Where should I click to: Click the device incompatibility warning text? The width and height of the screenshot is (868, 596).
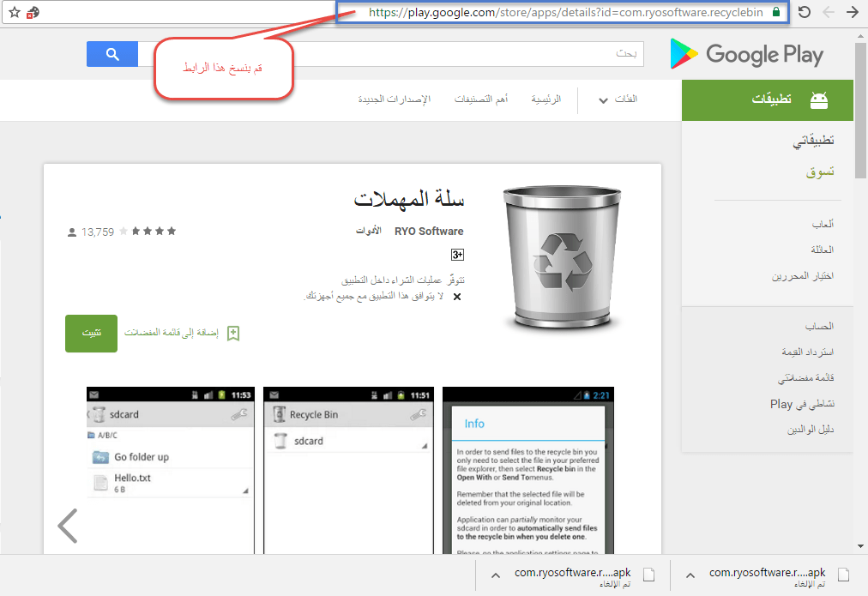point(374,297)
